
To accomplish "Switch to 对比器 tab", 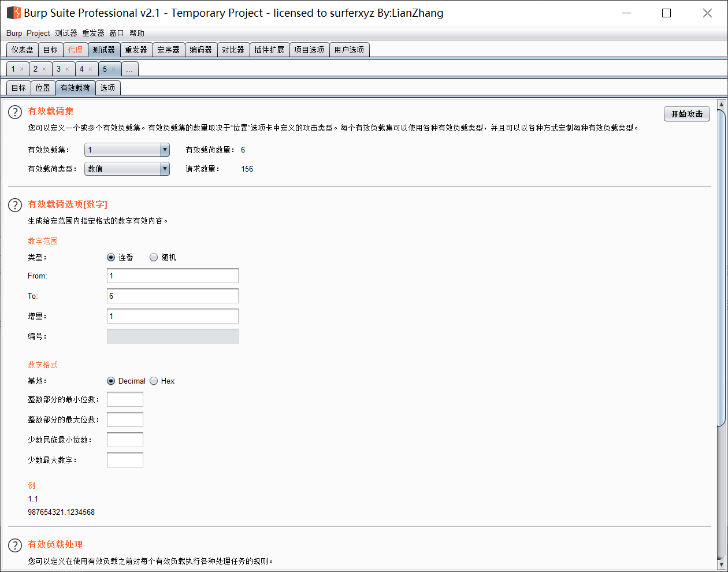I will pos(233,50).
